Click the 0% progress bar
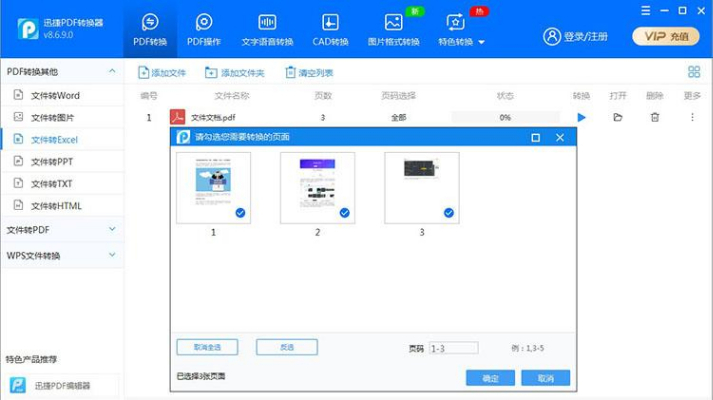 point(505,118)
